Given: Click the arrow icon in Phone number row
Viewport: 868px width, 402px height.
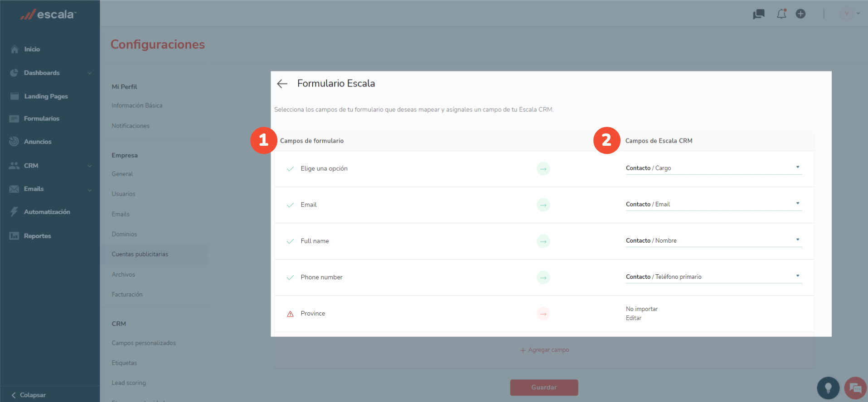Looking at the screenshot, I should [x=543, y=278].
